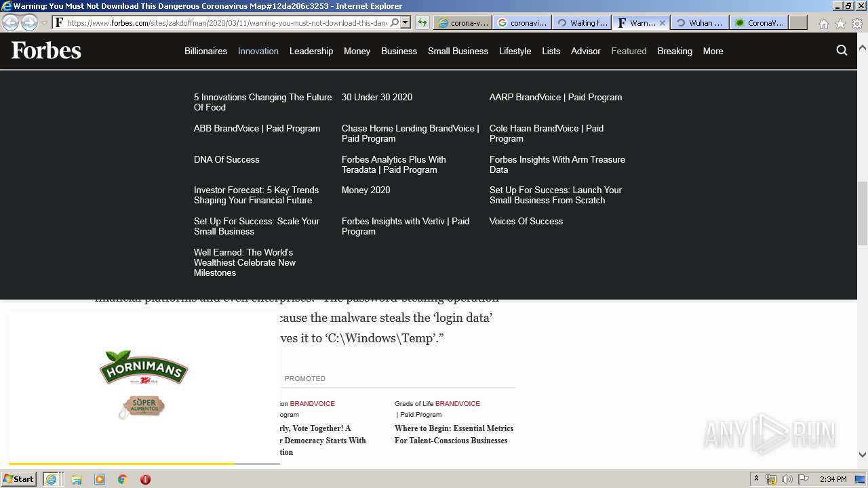Open Forbes Analytics Plus With Teradata link
The image size is (868, 488).
[394, 165]
